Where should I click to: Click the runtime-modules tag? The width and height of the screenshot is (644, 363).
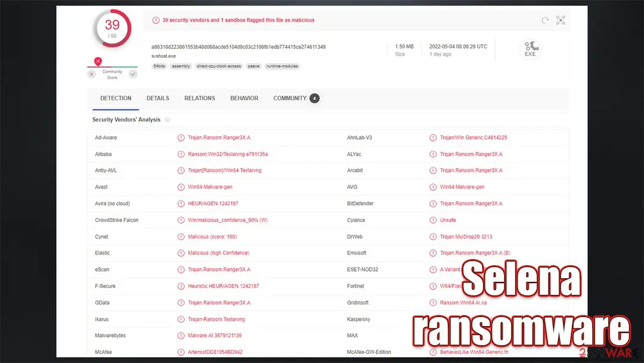coord(282,66)
